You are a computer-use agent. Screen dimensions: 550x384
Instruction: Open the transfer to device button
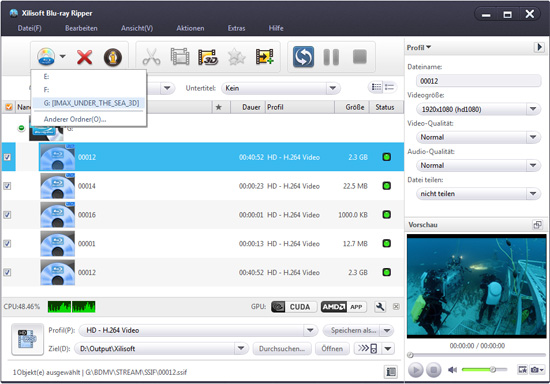tap(367, 349)
